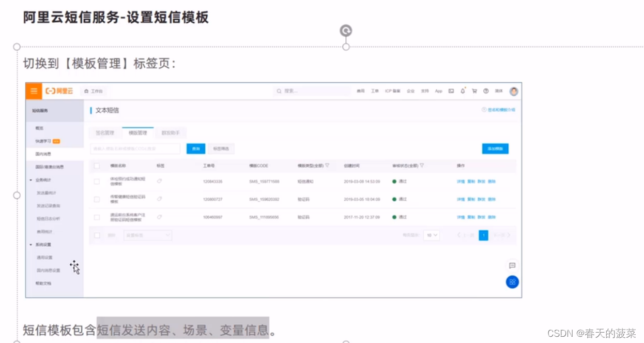This screenshot has width=644, height=343.
Task: Open 帮助文档 in the sidebar
Action: (43, 284)
